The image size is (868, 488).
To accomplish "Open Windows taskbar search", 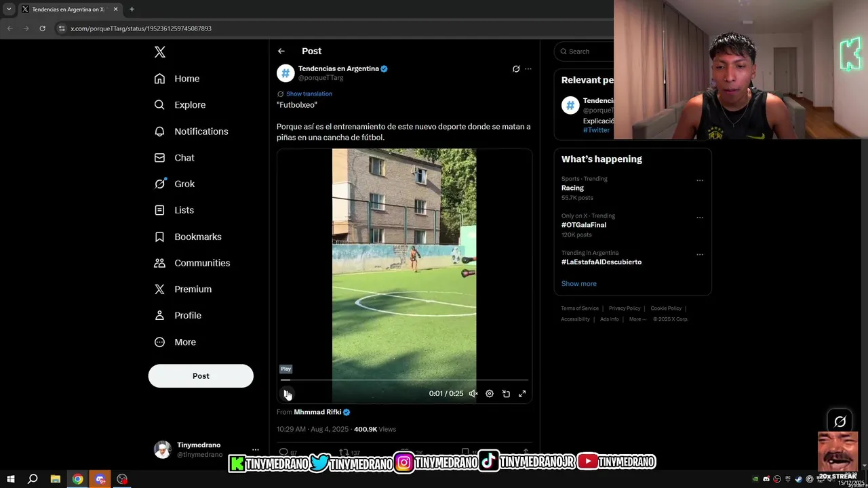I will tap(32, 479).
